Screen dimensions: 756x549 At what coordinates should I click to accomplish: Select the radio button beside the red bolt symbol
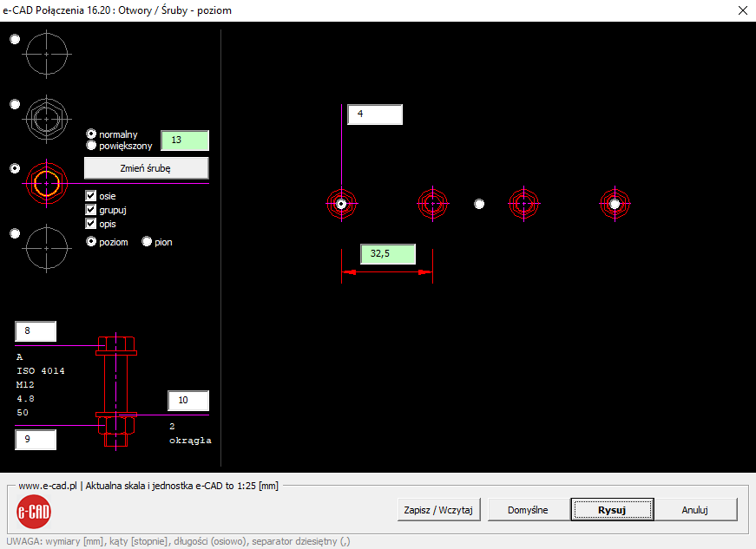[15, 168]
